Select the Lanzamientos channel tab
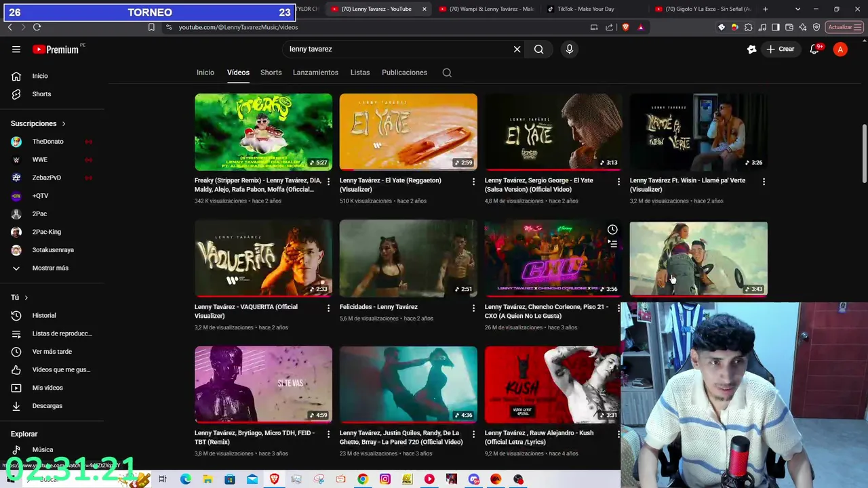This screenshot has width=868, height=488. pos(315,73)
